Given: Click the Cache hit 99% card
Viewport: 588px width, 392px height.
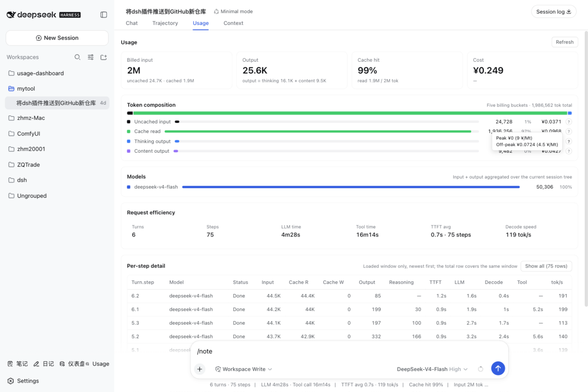Looking at the screenshot, I should 407,70.
